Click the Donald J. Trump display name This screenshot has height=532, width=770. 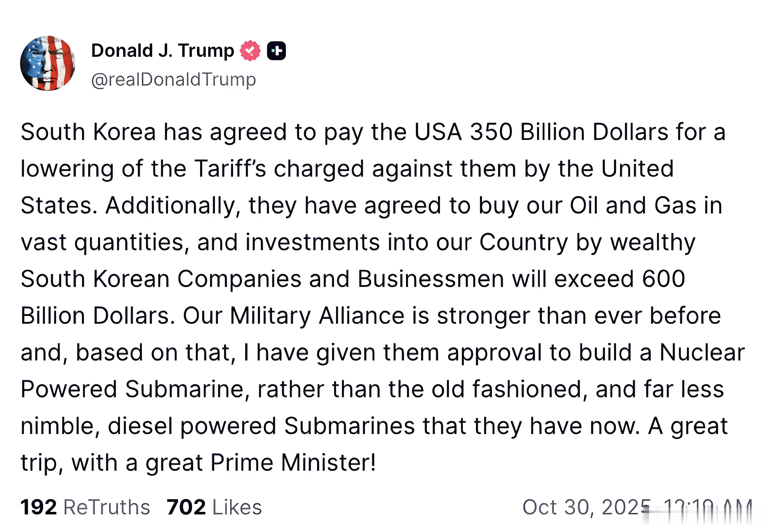[163, 51]
